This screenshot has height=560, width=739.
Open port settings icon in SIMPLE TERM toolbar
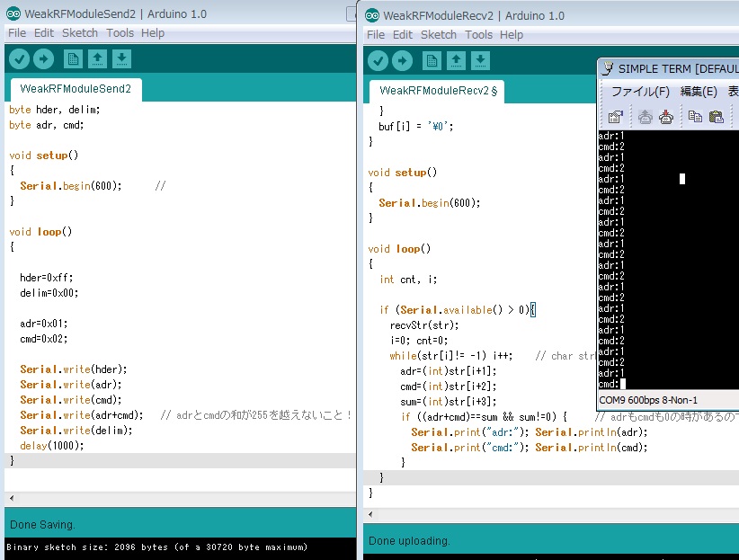pos(616,117)
